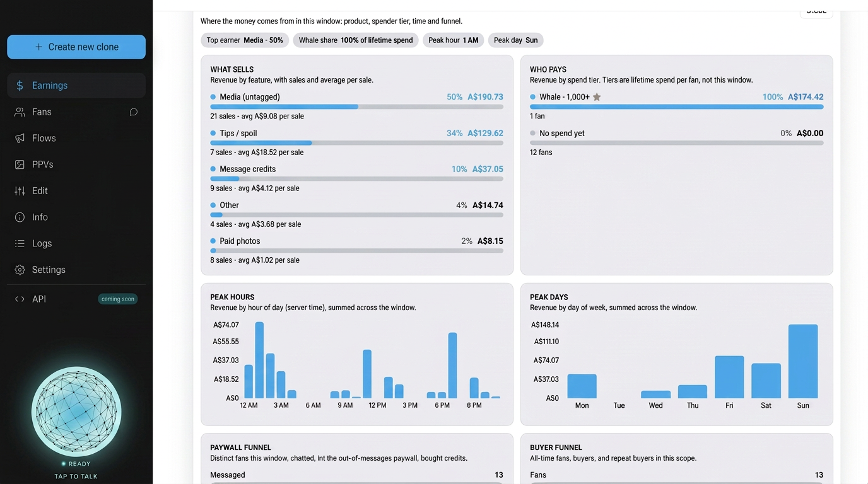The width and height of the screenshot is (868, 484).
Task: Click the coming soon badge next to API
Action: coord(118,299)
